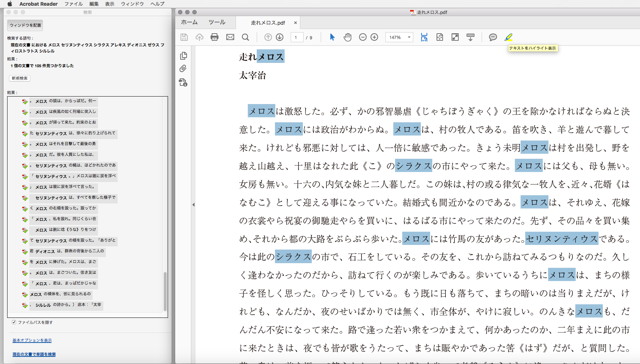Select the 走れメロス.pdf document tab
The height and width of the screenshot is (364, 640).
(268, 23)
